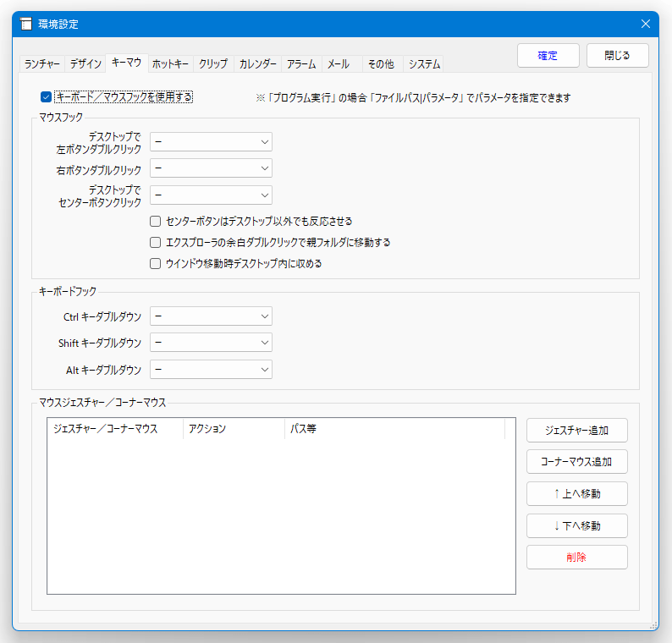Click the 閉じる button
Screen dimensions: 672x643
(617, 55)
